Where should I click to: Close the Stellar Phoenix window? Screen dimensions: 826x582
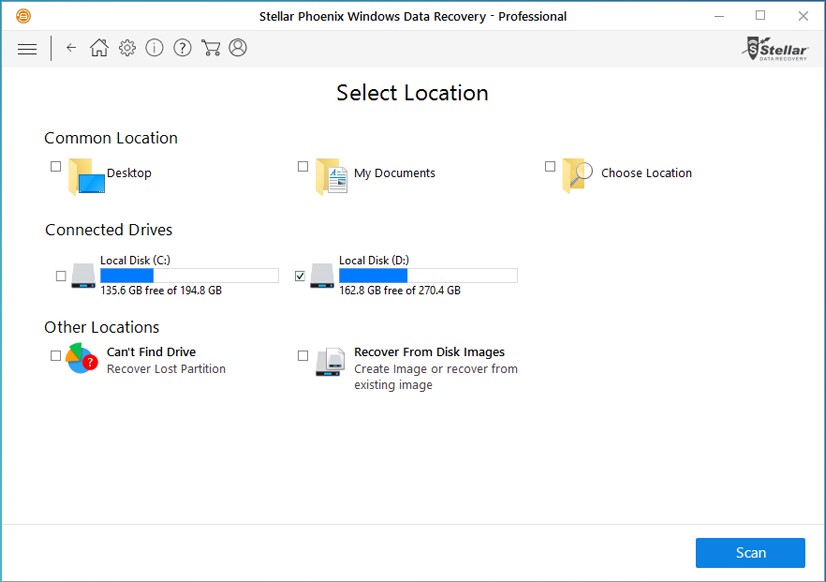803,16
